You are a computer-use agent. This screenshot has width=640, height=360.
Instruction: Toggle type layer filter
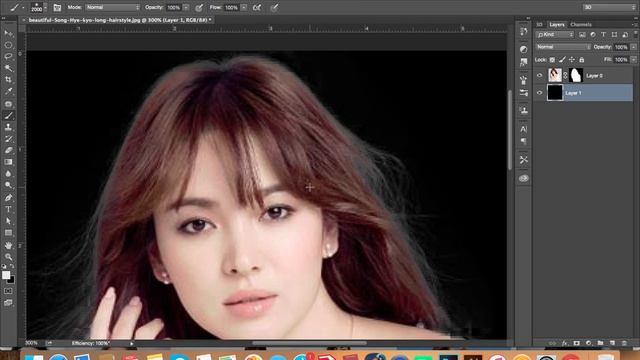pos(603,35)
